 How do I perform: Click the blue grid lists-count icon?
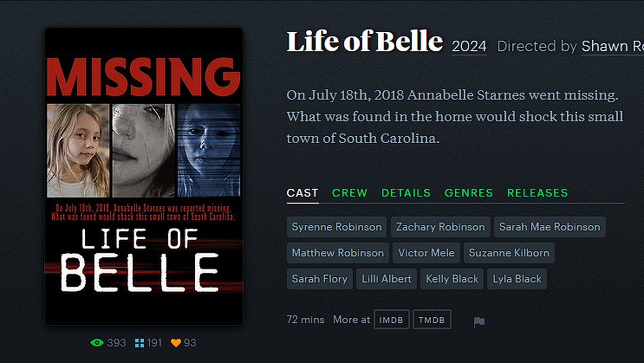[x=140, y=343]
